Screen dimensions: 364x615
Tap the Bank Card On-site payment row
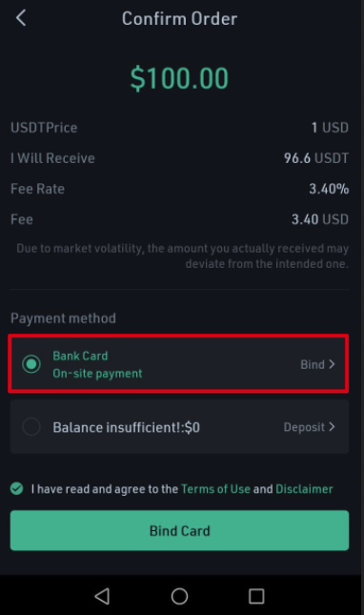click(179, 364)
